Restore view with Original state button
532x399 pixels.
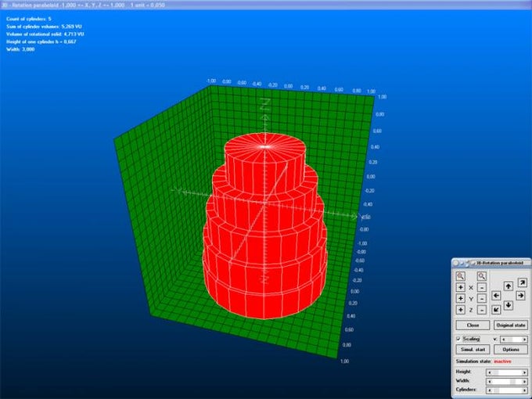[x=511, y=325]
